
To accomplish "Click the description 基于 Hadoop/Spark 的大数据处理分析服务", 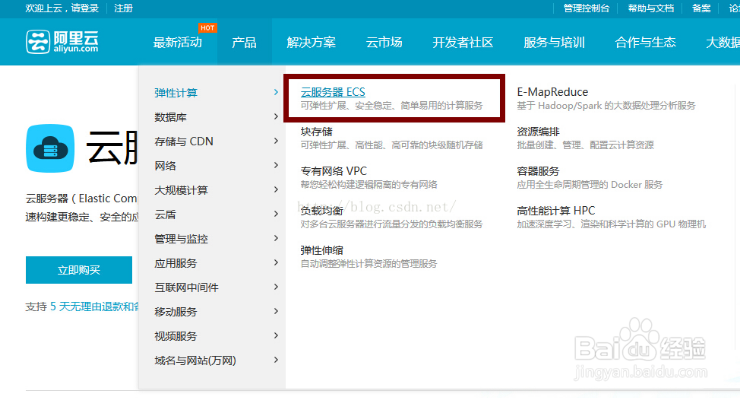I will [x=606, y=106].
